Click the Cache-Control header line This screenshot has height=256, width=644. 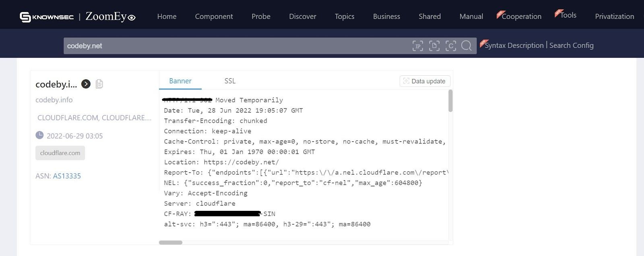point(305,142)
